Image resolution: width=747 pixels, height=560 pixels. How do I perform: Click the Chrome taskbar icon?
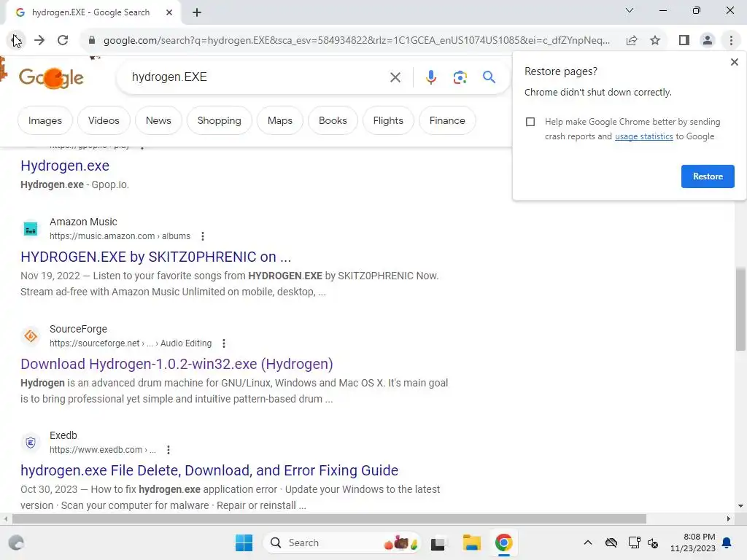(503, 542)
